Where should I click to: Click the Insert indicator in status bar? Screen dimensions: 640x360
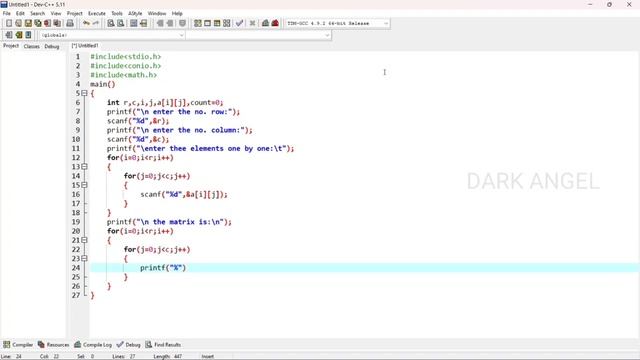(208, 356)
